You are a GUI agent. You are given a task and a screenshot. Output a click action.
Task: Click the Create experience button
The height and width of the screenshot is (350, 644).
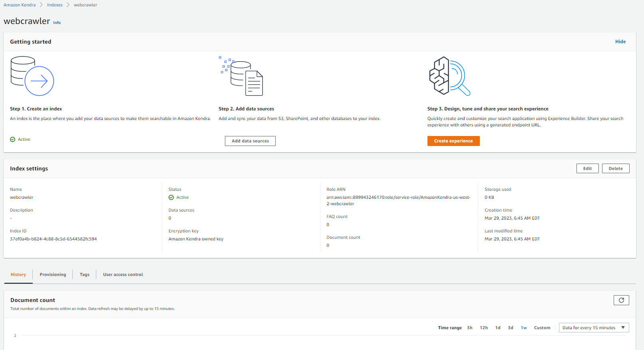(453, 141)
